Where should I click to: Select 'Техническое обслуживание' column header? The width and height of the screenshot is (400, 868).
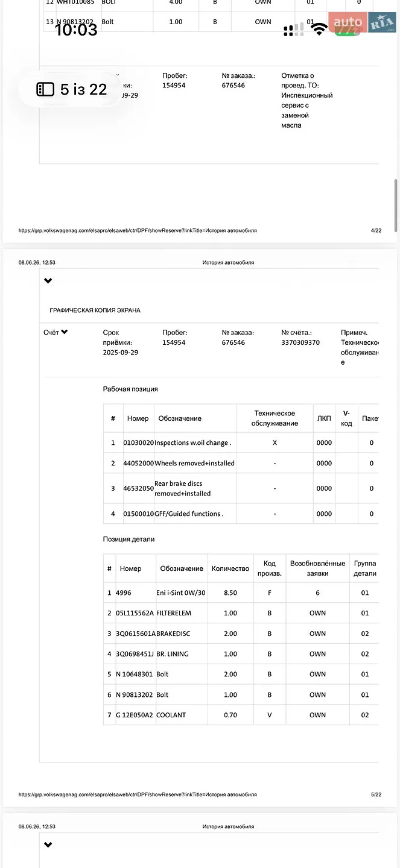coord(275,418)
